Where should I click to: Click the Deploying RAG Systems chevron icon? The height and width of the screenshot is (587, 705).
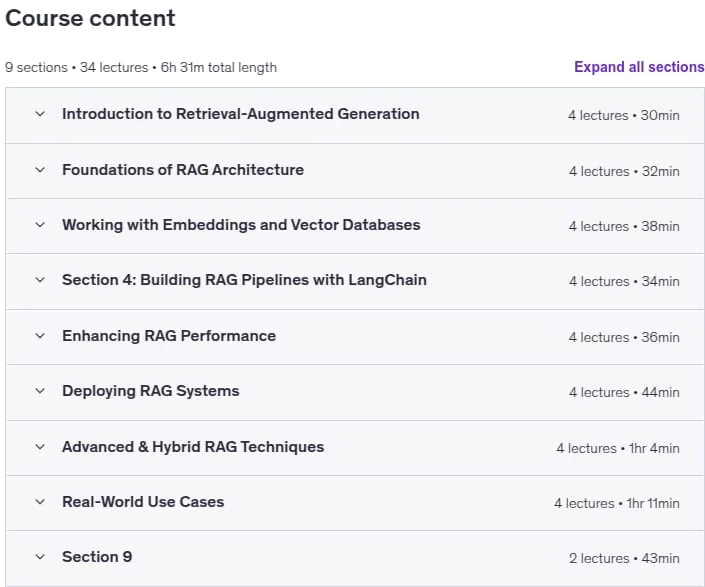(40, 391)
